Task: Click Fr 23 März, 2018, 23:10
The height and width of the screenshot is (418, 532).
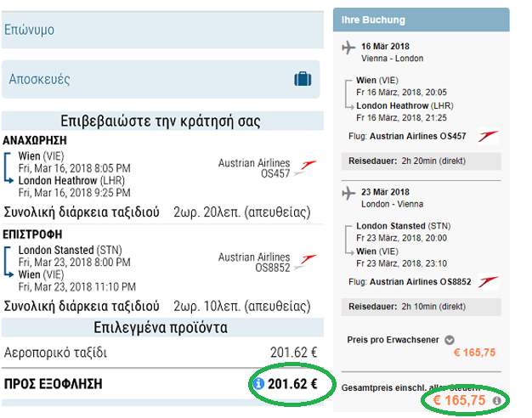Action: [401, 263]
